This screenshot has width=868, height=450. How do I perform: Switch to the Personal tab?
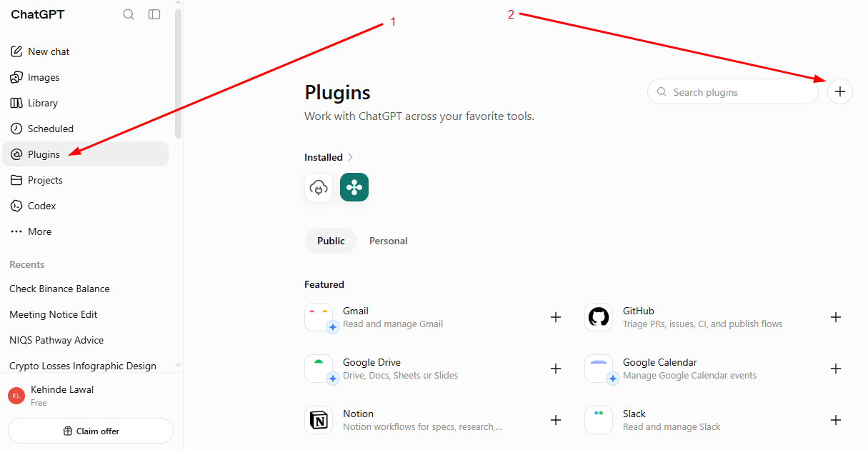(389, 241)
